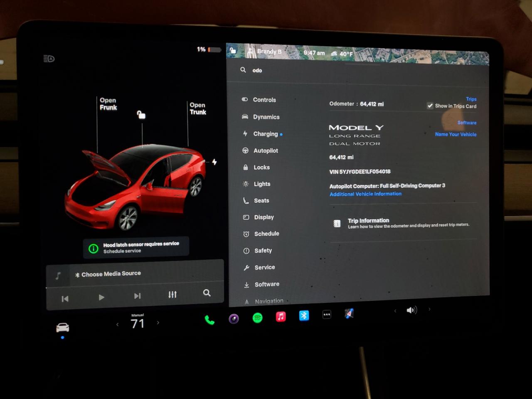Increase cabin temperature with right arrow
Image resolution: width=532 pixels, height=399 pixels.
point(158,323)
